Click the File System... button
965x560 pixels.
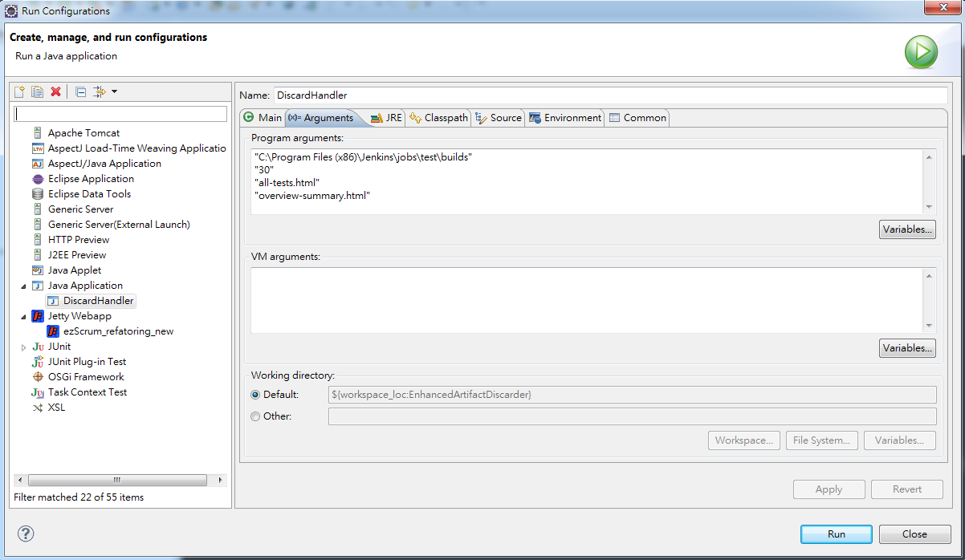[821, 440]
